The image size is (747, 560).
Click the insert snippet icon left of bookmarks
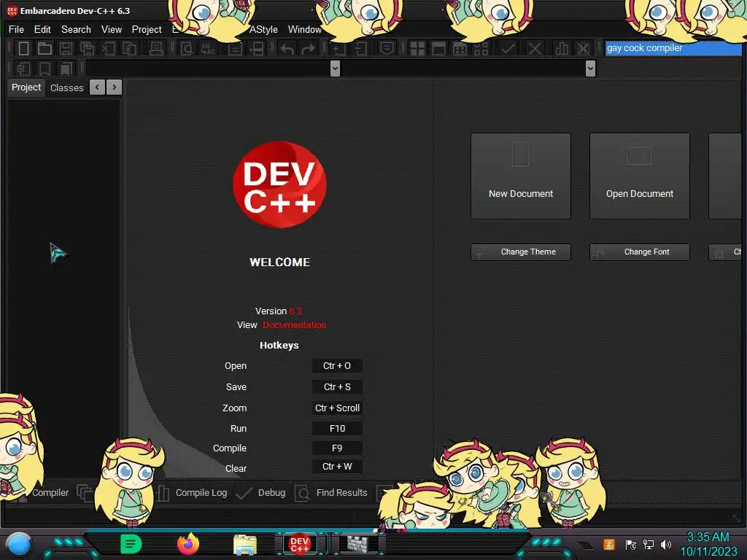(x=23, y=69)
